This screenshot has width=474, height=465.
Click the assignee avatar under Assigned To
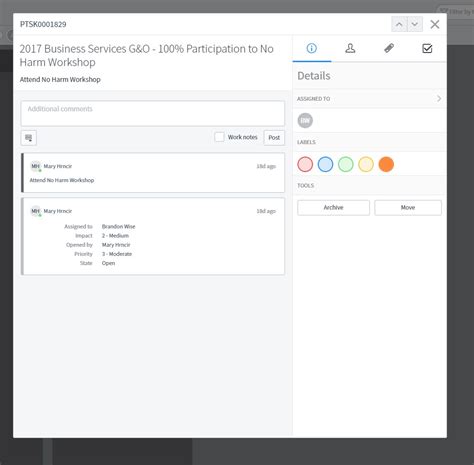(x=305, y=120)
